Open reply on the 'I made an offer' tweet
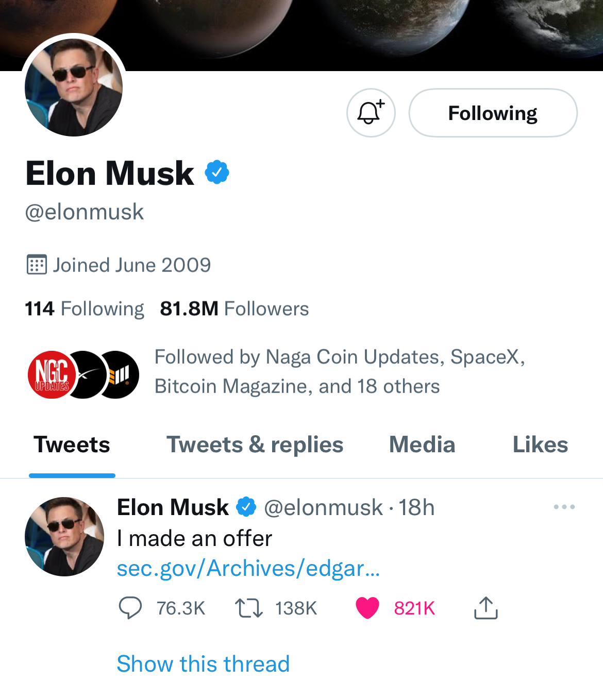Screen dimensions: 603x700 point(130,608)
